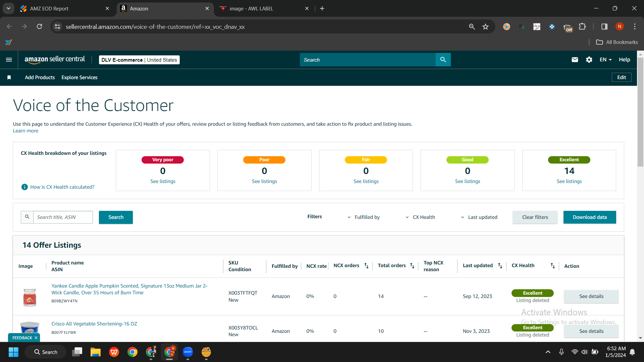Open Task View on the taskbar
The image size is (644, 362).
77,352
